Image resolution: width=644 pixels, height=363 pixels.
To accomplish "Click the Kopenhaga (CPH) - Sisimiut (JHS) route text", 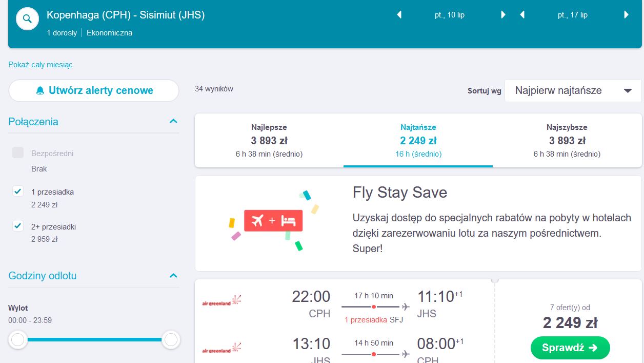I will tap(126, 15).
